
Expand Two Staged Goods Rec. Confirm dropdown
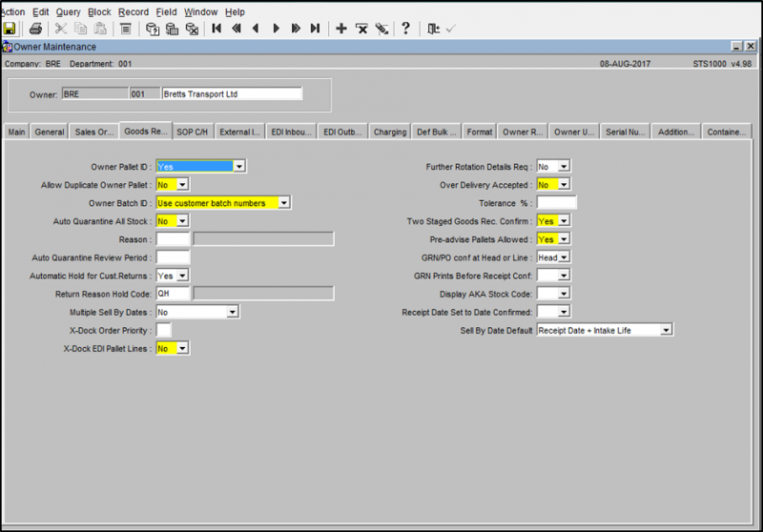(564, 221)
